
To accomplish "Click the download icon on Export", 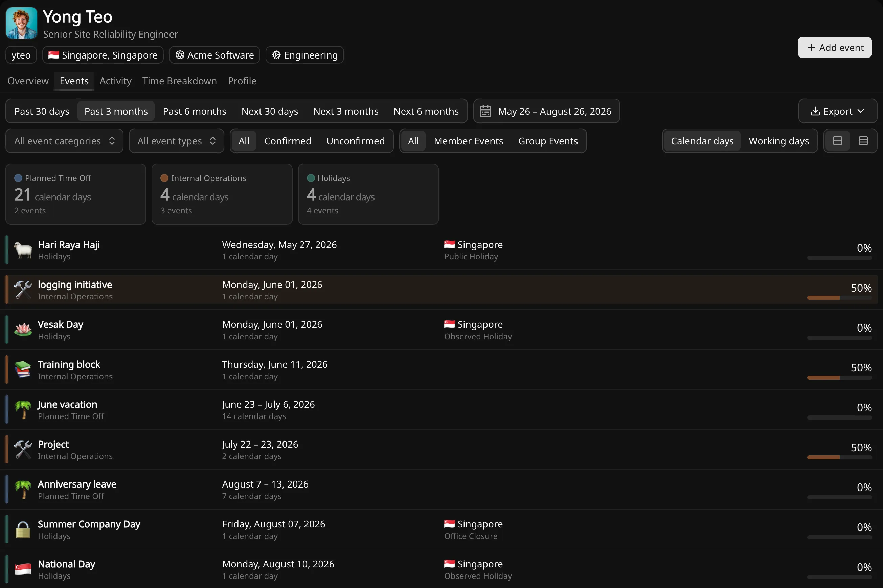I will pyautogui.click(x=815, y=111).
